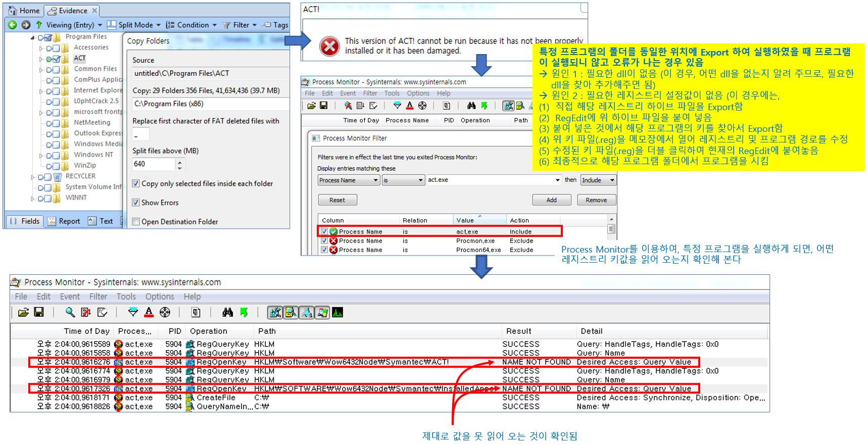The image size is (868, 445).
Task: Enable Open Destination Folder checkbox
Action: [136, 222]
